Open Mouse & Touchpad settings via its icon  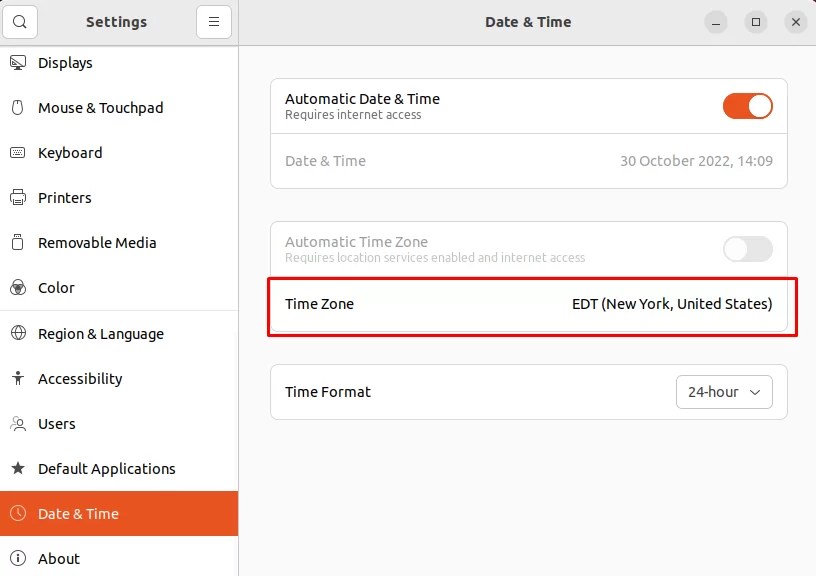16,107
